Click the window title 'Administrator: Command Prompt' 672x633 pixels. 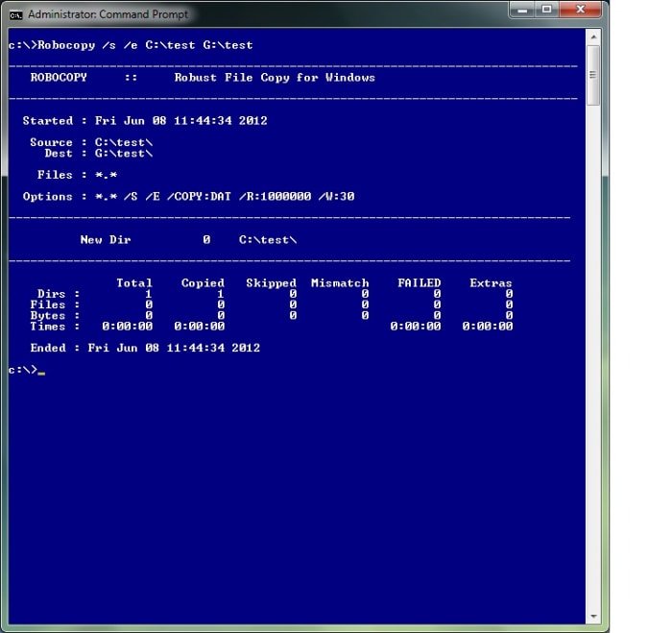108,14
